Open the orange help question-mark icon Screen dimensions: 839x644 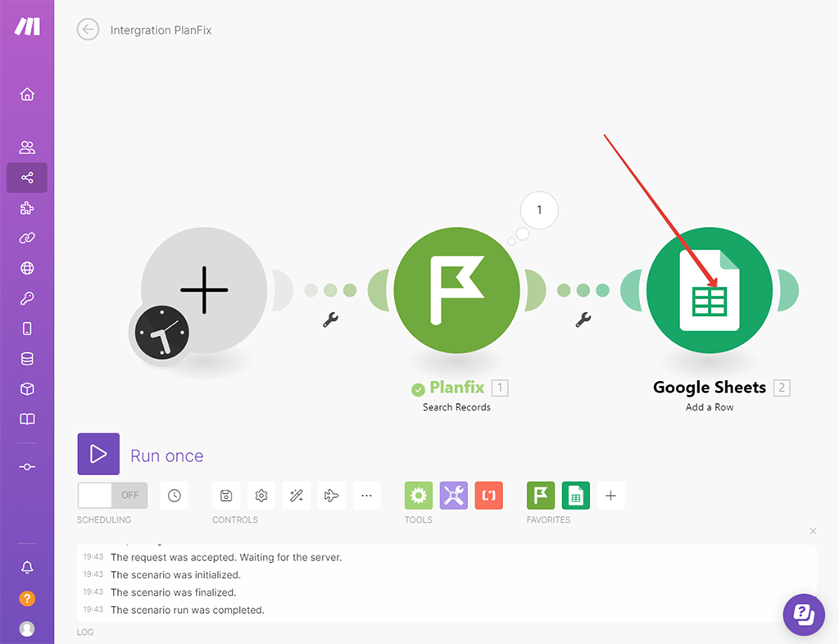27,599
